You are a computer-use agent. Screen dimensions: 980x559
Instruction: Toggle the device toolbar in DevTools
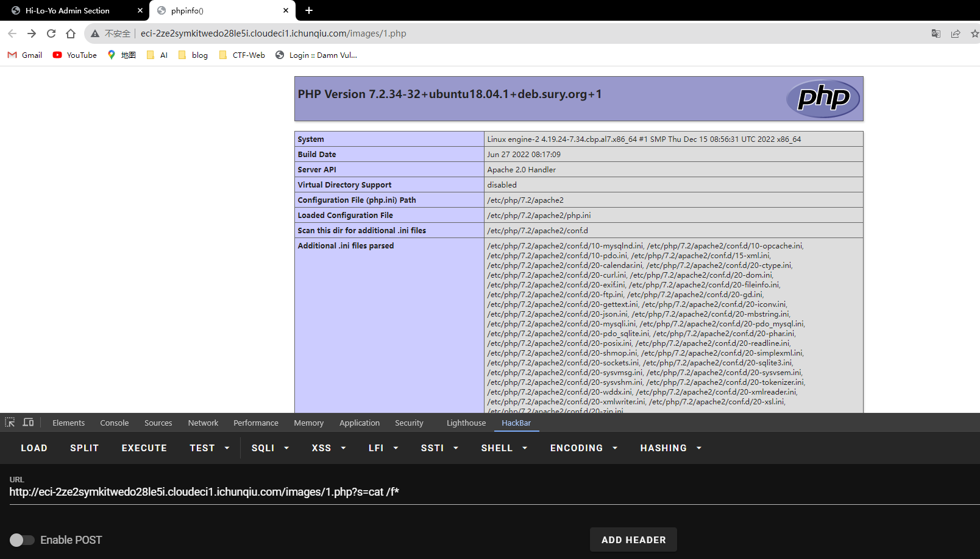coord(28,423)
